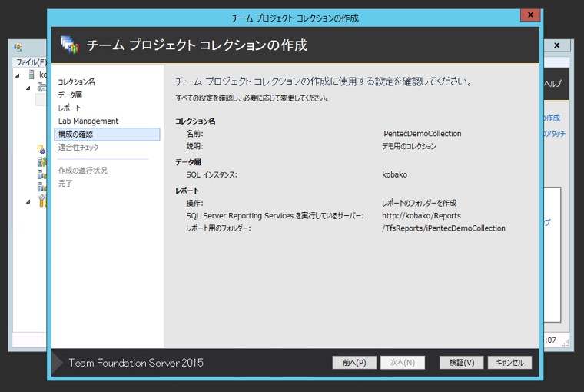Go to the Lab Management wizard step

[88, 121]
